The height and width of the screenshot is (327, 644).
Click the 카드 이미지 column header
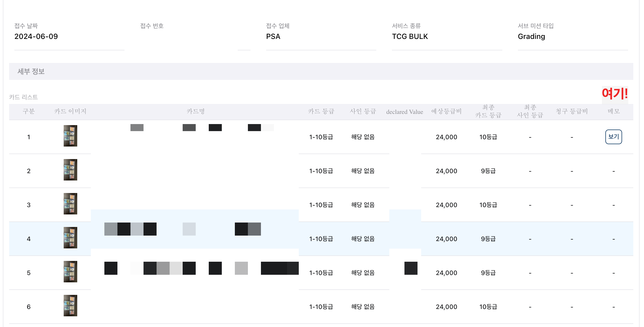(x=70, y=112)
